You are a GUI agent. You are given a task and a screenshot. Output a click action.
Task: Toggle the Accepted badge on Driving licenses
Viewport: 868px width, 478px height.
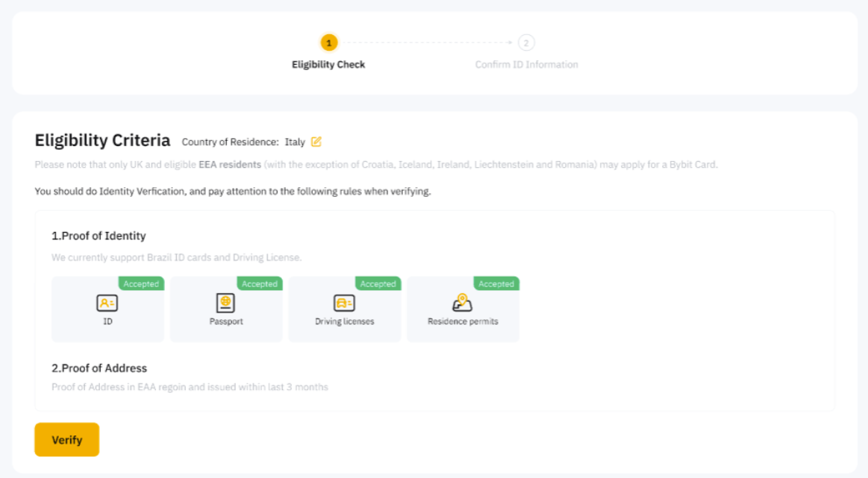pyautogui.click(x=378, y=283)
